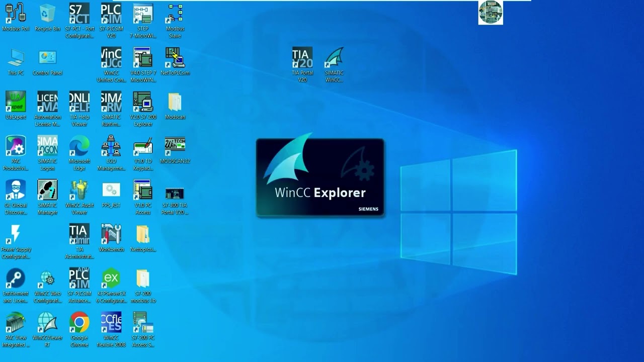This screenshot has height=362, width=644.
Task: Open V1.0 TD Keypad shortcut
Action: 143,153
